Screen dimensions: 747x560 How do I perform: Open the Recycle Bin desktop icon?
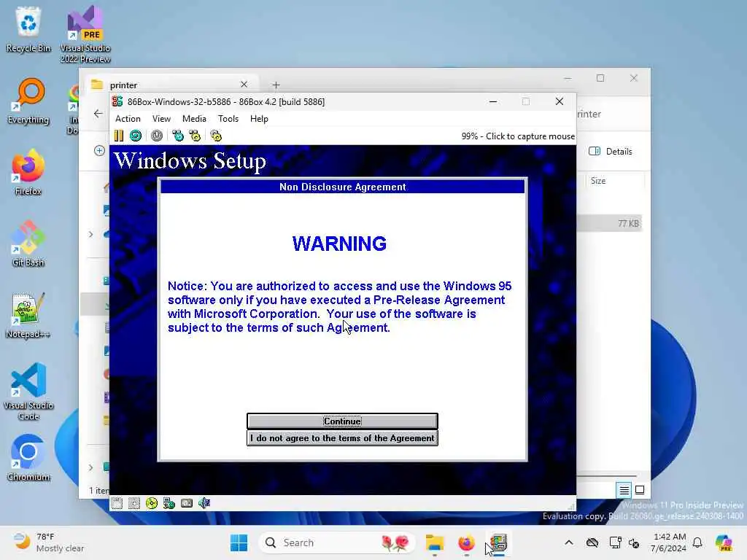(x=28, y=29)
